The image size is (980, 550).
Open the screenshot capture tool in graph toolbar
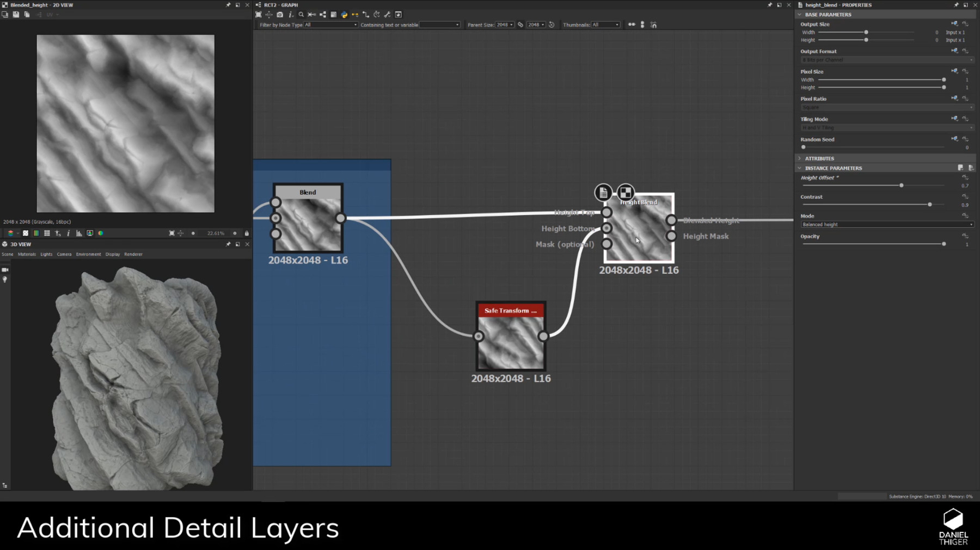click(280, 15)
